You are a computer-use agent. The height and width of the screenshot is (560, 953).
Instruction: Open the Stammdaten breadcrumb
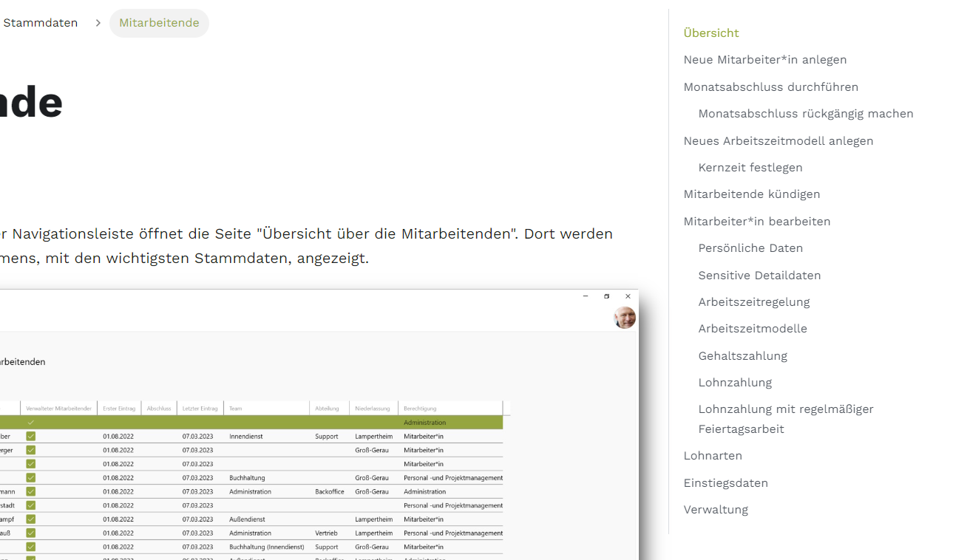(40, 23)
